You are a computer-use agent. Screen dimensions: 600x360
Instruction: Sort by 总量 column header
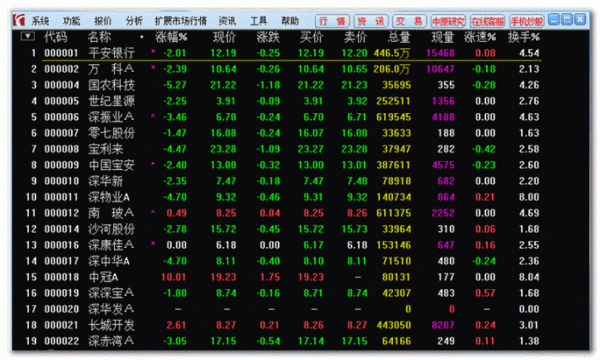point(399,37)
